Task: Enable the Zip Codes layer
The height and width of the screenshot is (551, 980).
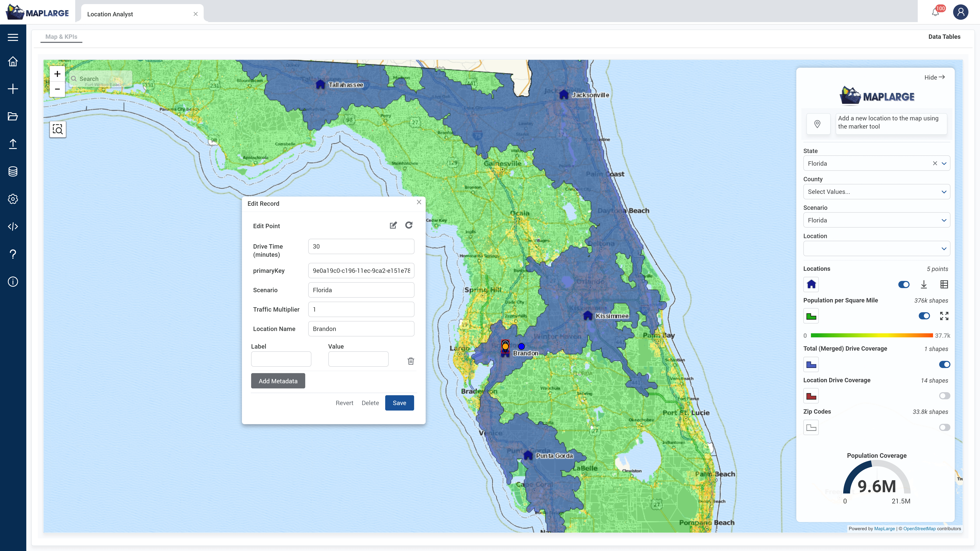Action: pyautogui.click(x=945, y=427)
